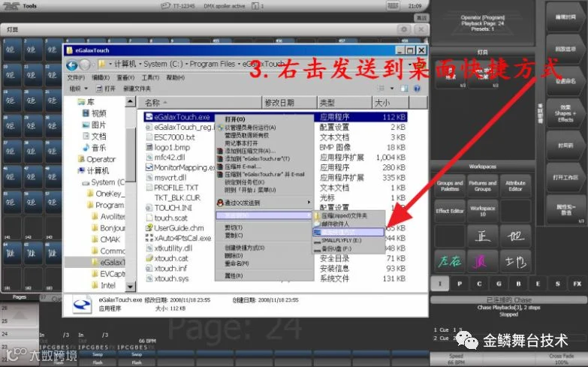
Task: Click the 视频 library icon in the tree
Action: 86,113
